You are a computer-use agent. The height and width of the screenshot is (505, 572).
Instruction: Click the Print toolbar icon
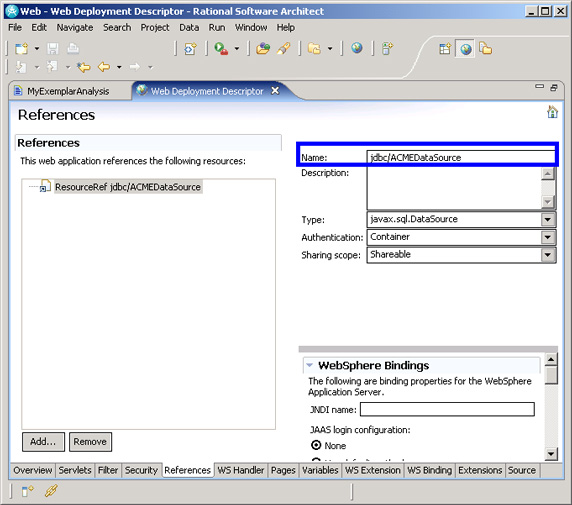click(73, 49)
